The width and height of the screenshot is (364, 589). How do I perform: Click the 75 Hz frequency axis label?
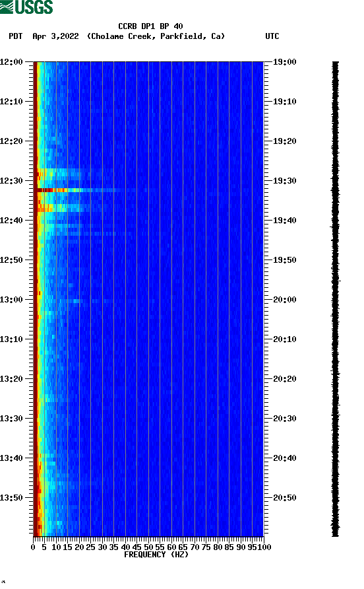[x=206, y=547]
